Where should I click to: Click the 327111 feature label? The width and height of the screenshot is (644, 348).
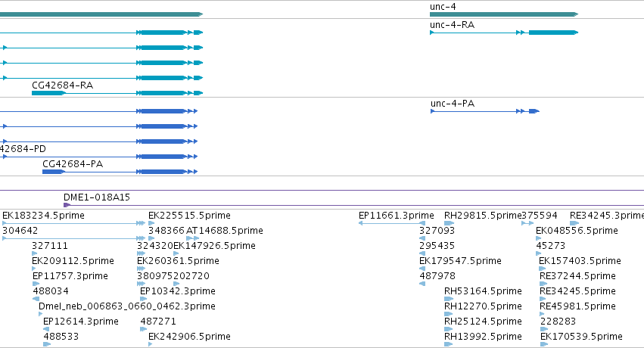[50, 246]
